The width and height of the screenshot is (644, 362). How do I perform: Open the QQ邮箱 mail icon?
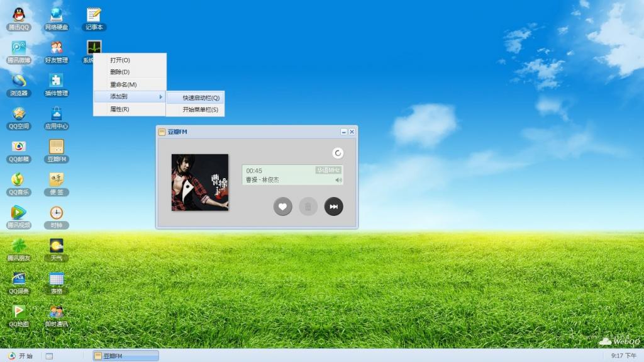point(19,151)
